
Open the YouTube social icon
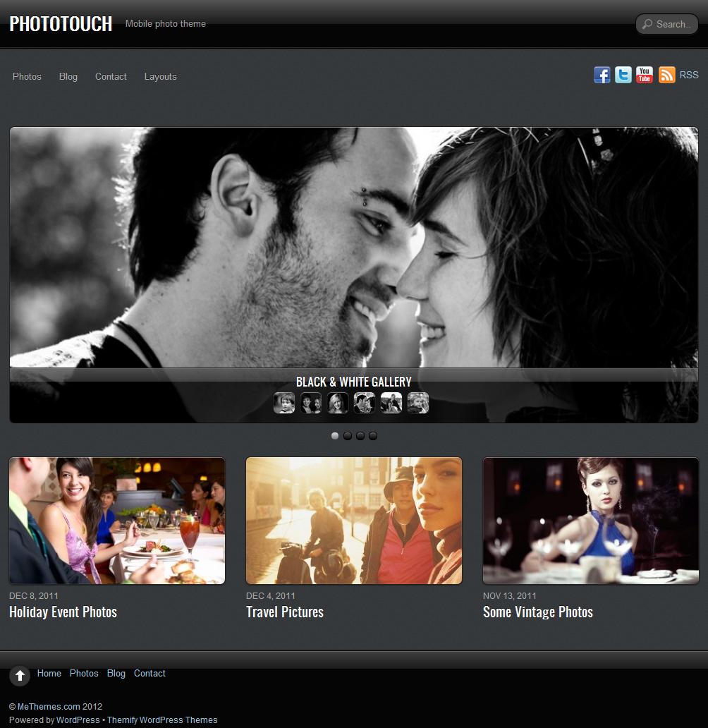tap(645, 75)
